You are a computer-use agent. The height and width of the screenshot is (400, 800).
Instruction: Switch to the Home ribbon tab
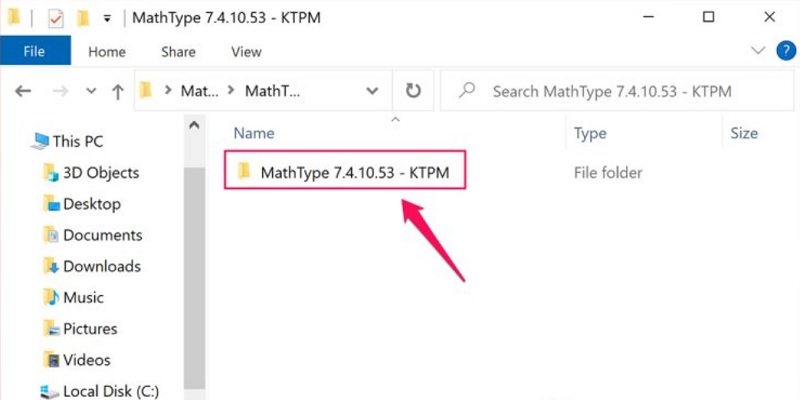coord(107,52)
